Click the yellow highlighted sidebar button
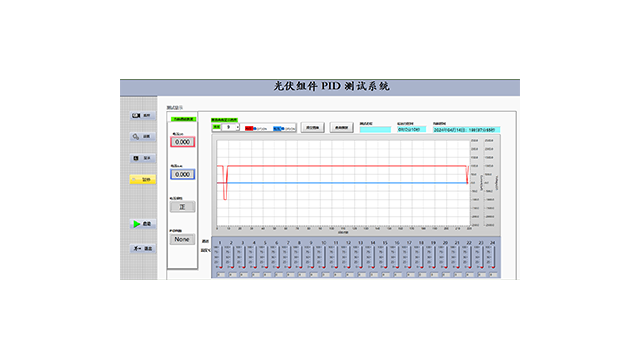The height and width of the screenshot is (360, 640). click(x=142, y=180)
